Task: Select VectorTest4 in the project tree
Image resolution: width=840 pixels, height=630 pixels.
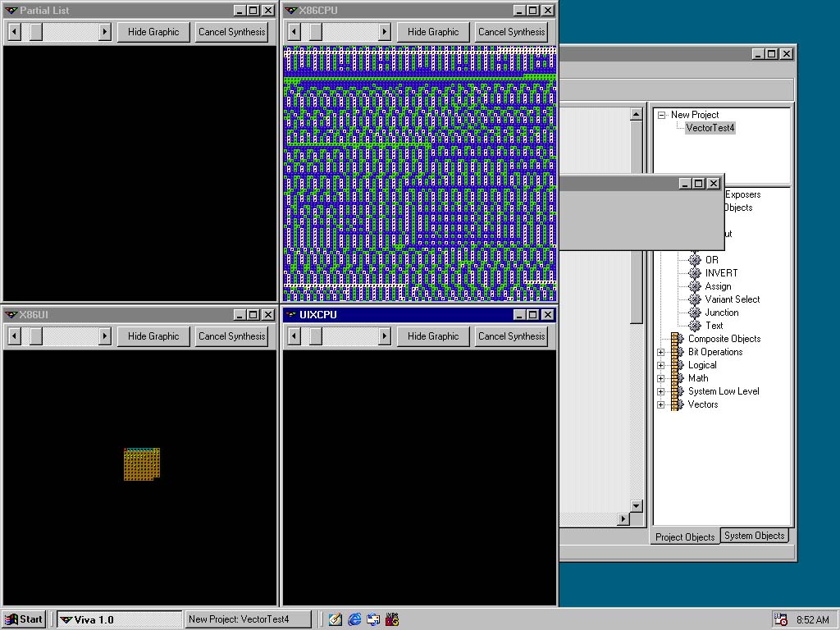Action: point(710,128)
